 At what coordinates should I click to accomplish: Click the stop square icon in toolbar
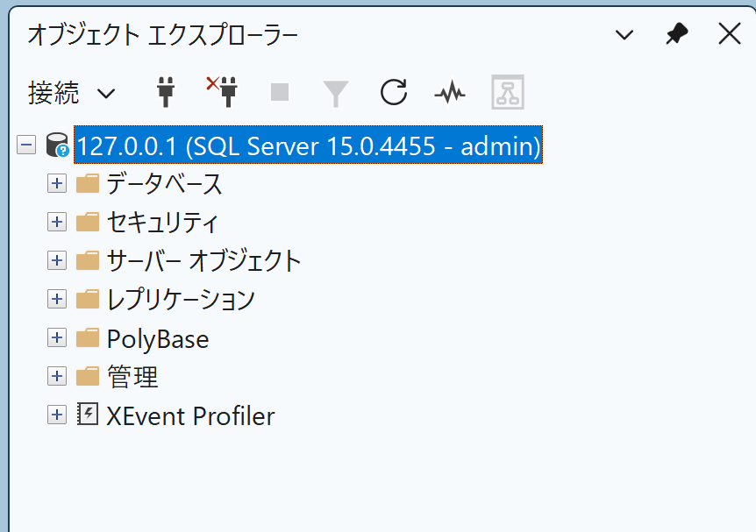coord(280,92)
